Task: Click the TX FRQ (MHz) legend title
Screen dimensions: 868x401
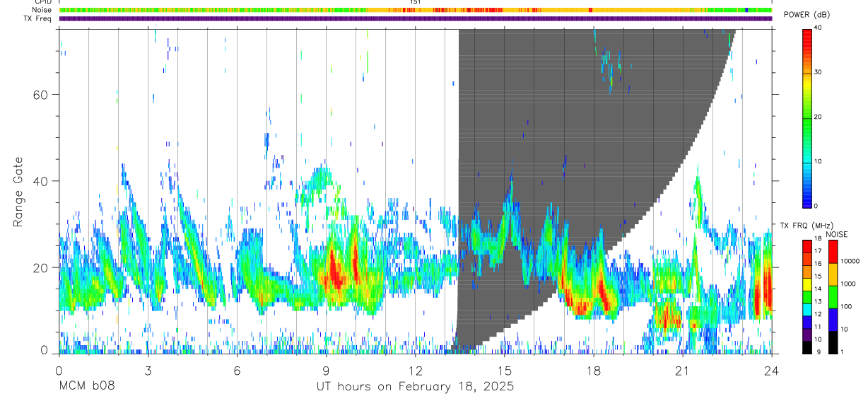Action: pos(807,226)
